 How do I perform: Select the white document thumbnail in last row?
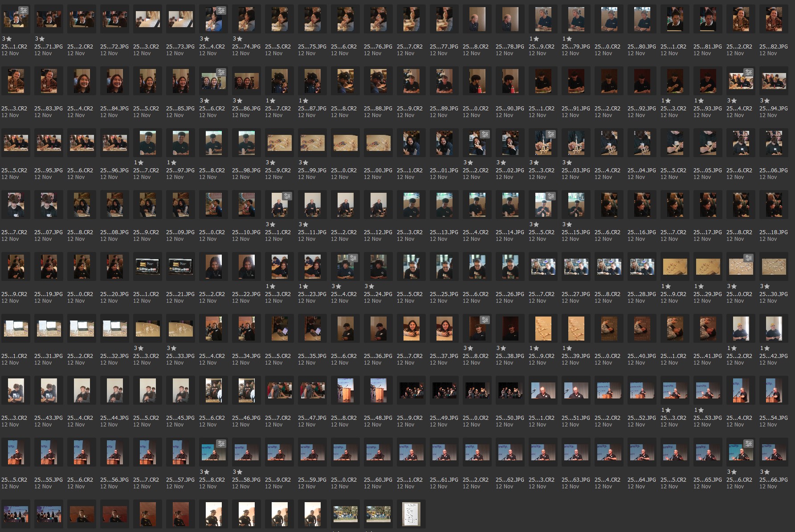[x=411, y=514]
